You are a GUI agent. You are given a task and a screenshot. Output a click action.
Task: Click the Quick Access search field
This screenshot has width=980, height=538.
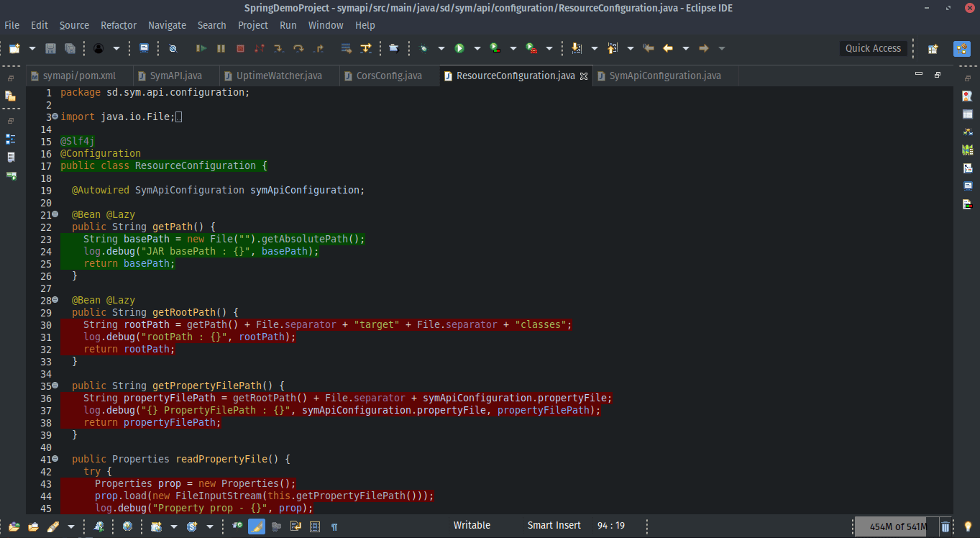(x=872, y=48)
